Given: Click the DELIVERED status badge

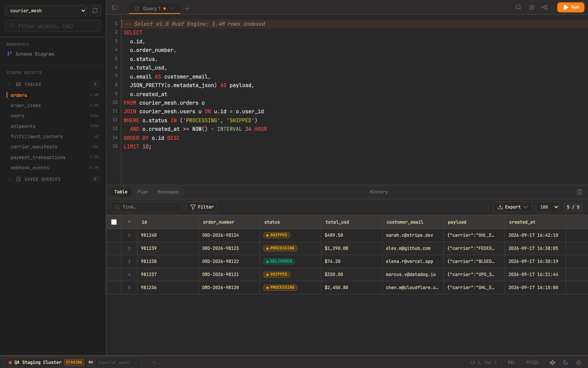Looking at the screenshot, I should click(279, 261).
